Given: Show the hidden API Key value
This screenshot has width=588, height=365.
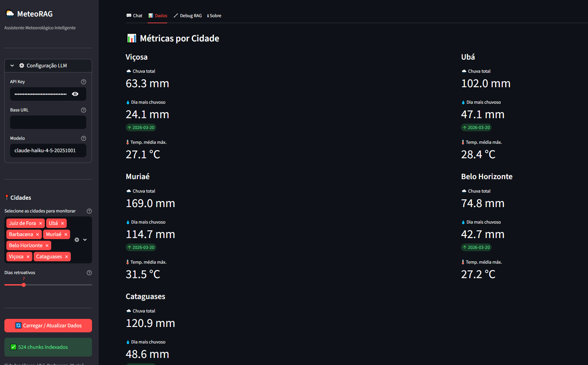Looking at the screenshot, I should click(75, 94).
